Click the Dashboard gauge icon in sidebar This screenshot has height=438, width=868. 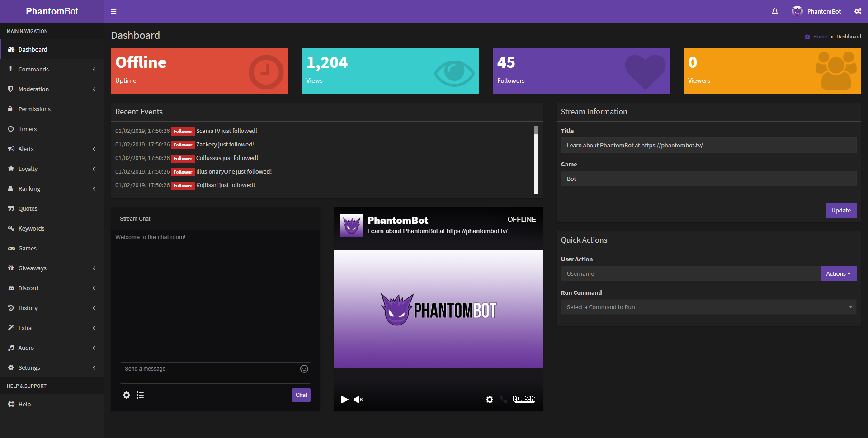click(11, 49)
